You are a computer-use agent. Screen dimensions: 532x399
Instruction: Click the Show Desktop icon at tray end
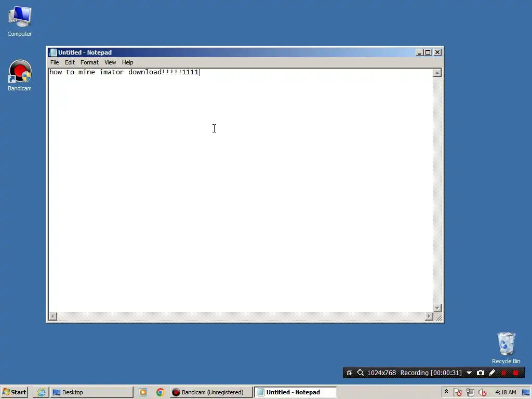click(x=526, y=392)
